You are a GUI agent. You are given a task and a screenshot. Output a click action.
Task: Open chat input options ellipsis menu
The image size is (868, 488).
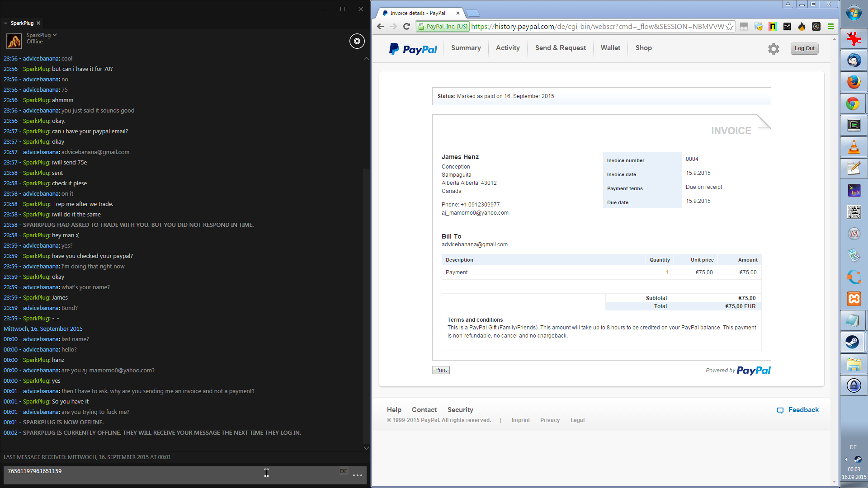358,475
